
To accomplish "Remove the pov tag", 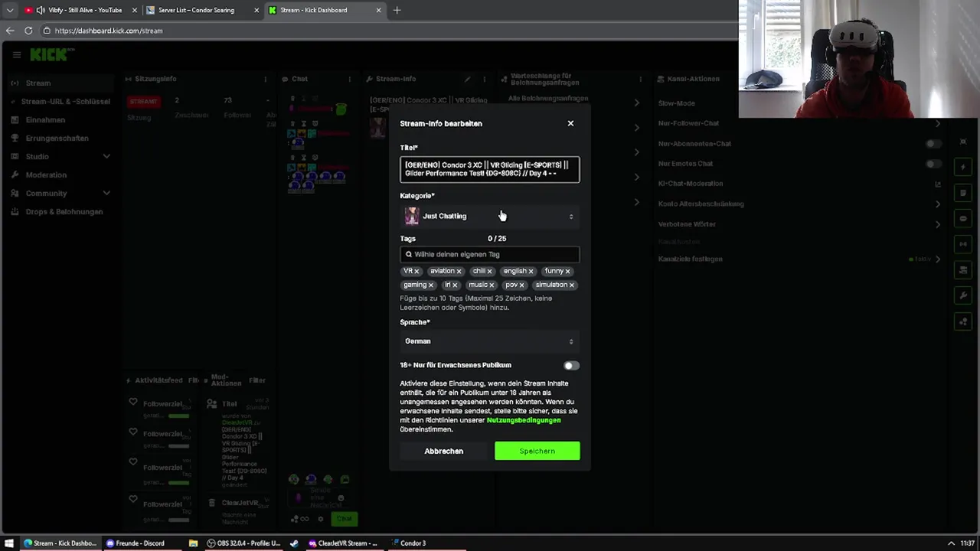I will click(x=521, y=285).
